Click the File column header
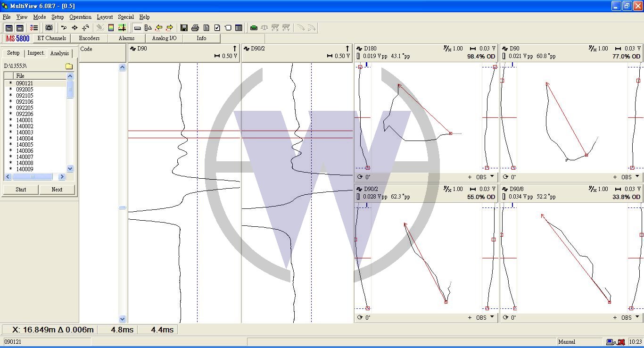This screenshot has width=644, height=348. (40, 76)
